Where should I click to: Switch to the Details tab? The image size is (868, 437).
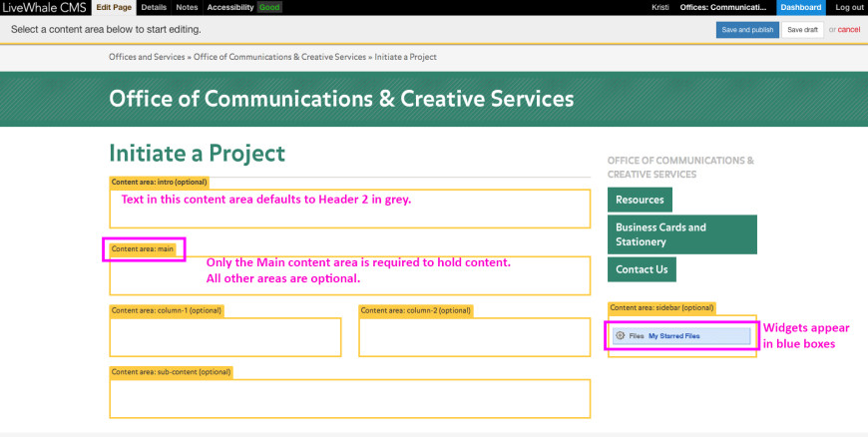154,7
